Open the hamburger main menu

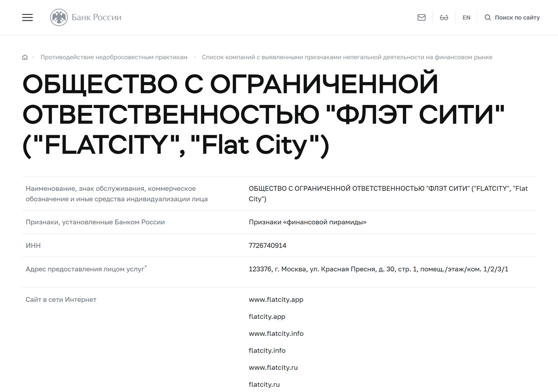tap(28, 17)
